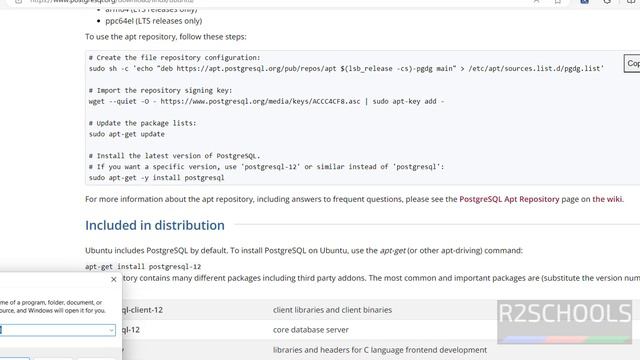Open the PostgreSQL Apt Repository link
This screenshot has width=640, height=360.
509,199
